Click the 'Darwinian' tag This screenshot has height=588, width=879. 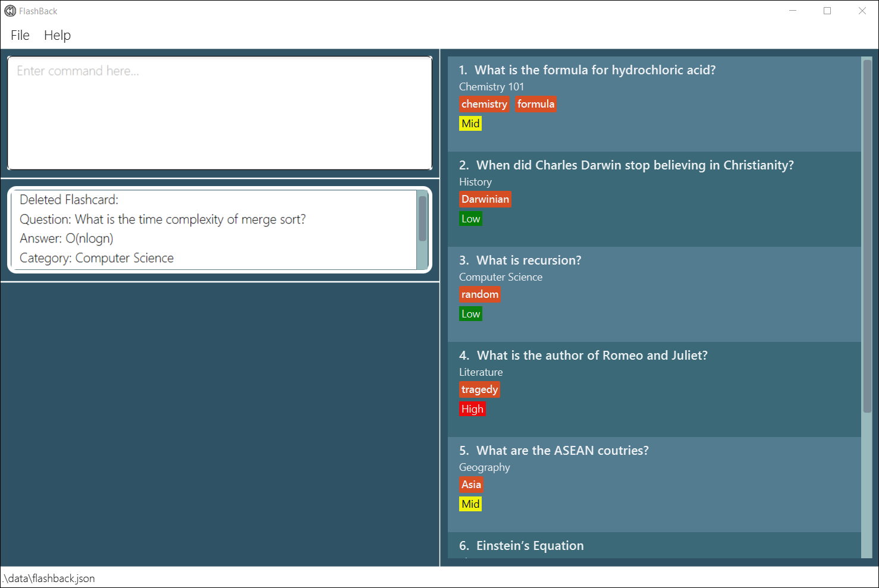pos(485,200)
